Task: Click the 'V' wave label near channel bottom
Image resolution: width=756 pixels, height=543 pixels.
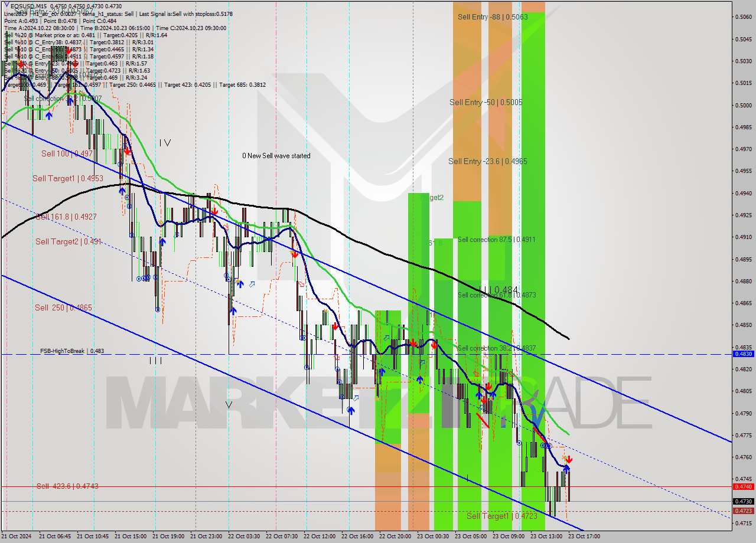Action: pyautogui.click(x=229, y=404)
